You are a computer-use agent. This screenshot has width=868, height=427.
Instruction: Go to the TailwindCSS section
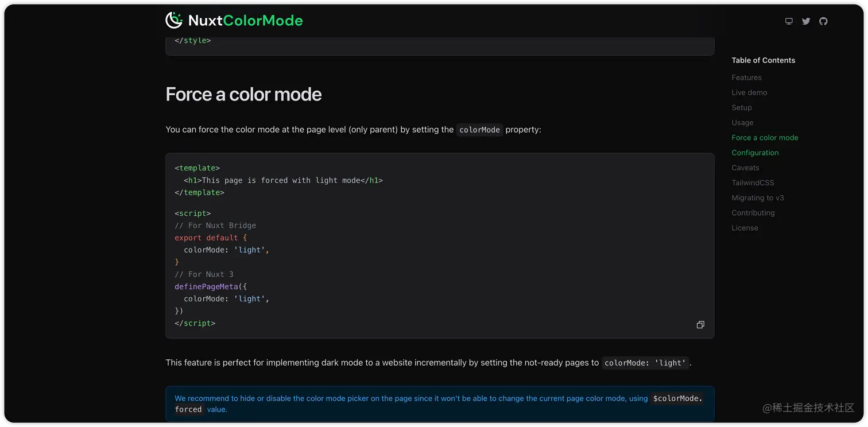click(753, 183)
